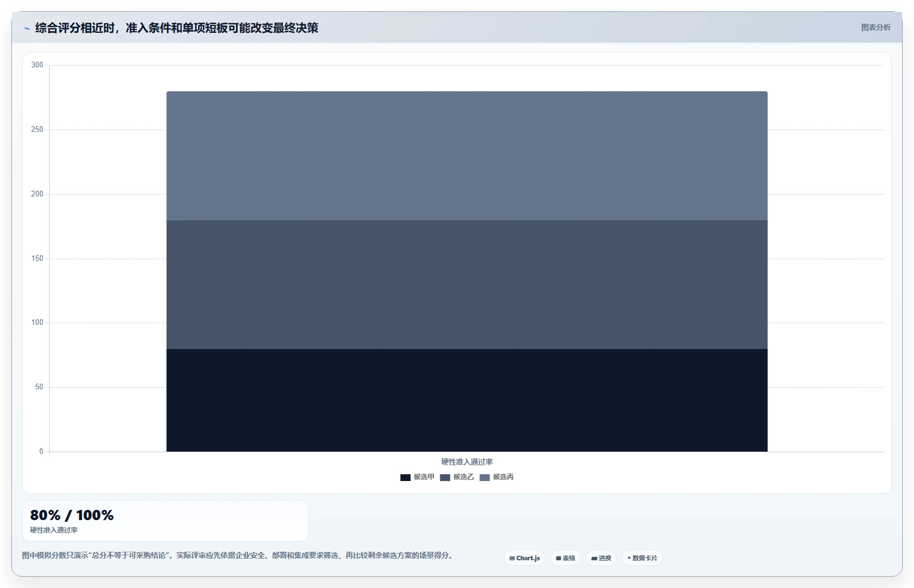Click the 硬性准入通过率 caption in data card
914x588 pixels.
[54, 530]
